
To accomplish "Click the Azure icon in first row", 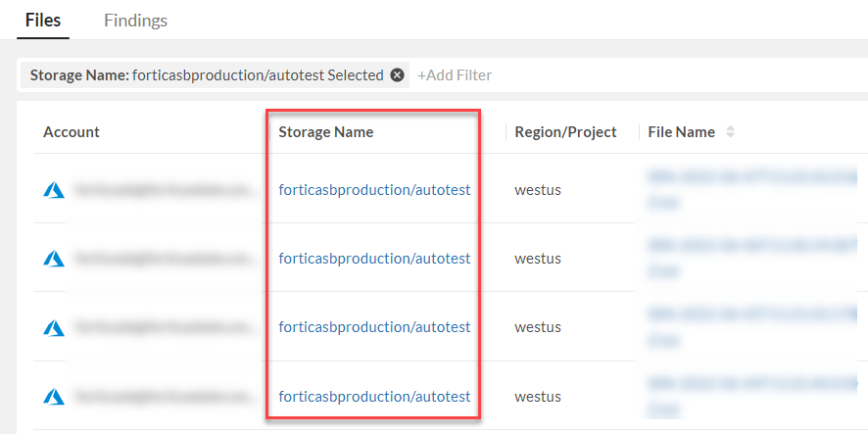I will [53, 190].
